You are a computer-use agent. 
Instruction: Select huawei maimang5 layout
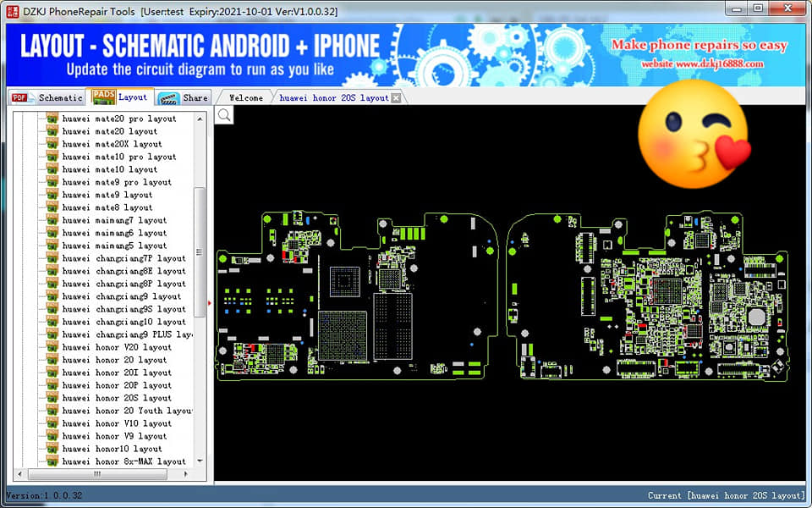(114, 246)
